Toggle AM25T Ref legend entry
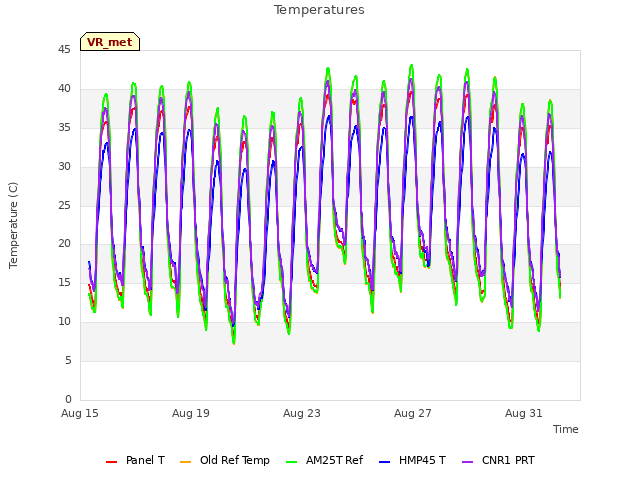The height and width of the screenshot is (480, 640). 324,460
